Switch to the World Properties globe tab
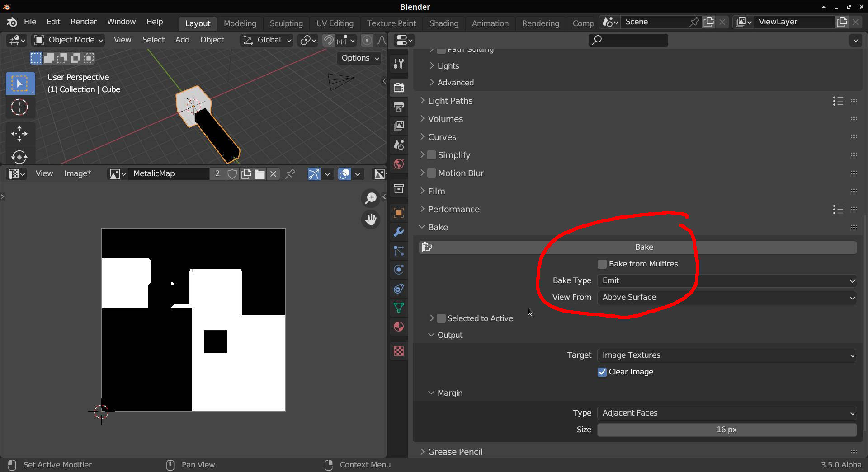The width and height of the screenshot is (868, 472). (398, 164)
